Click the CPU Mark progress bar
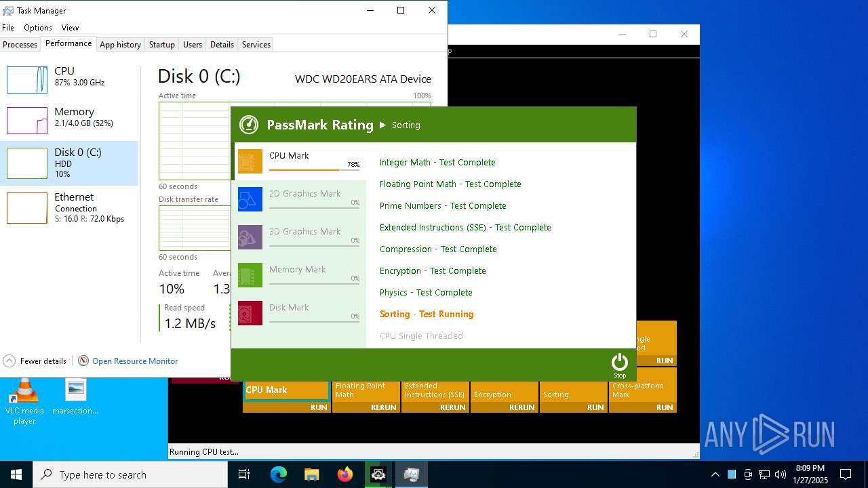 pyautogui.click(x=314, y=170)
